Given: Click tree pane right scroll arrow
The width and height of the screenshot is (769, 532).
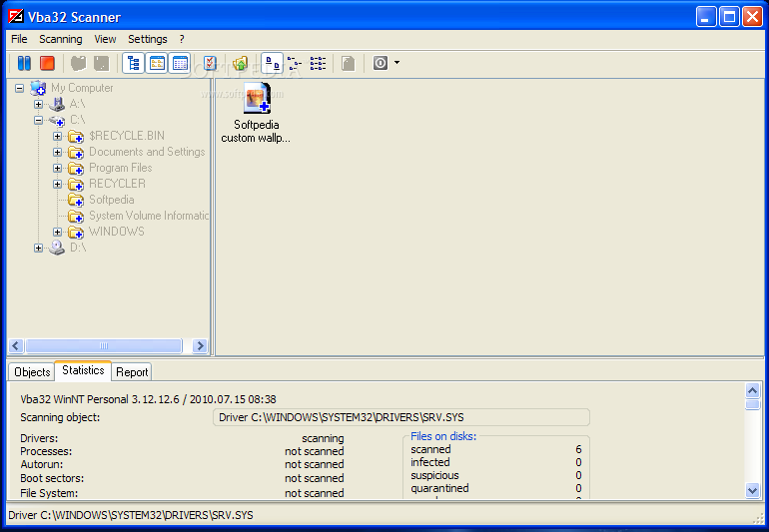Looking at the screenshot, I should click(x=200, y=346).
